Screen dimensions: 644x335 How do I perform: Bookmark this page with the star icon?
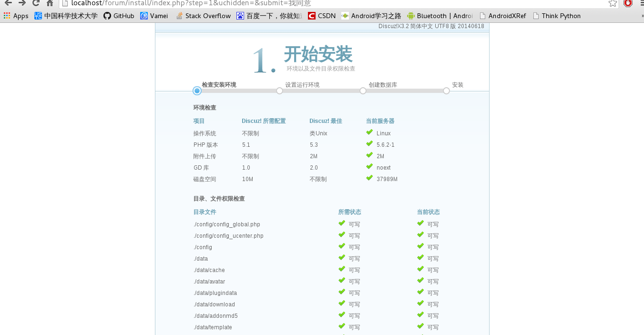[x=613, y=3]
